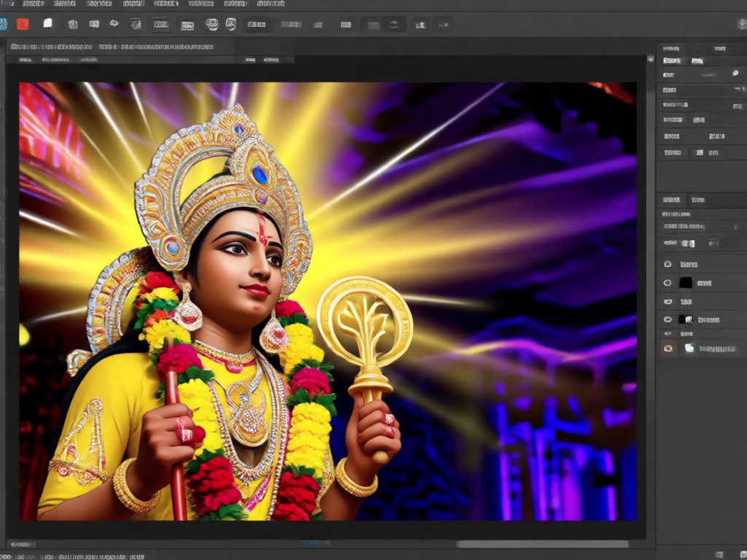Open the leftmost menu in the menu bar
The image size is (747, 560).
click(7, 4)
